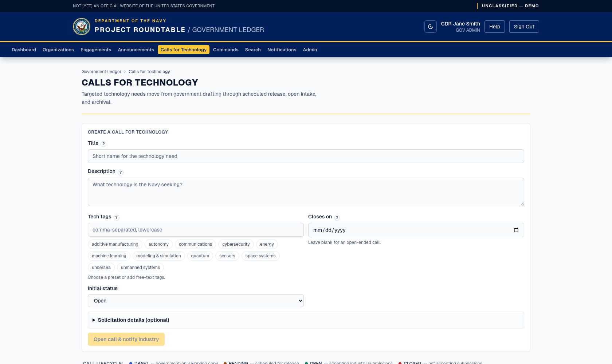
Task: Click Open call & notify industry button
Action: (126, 339)
